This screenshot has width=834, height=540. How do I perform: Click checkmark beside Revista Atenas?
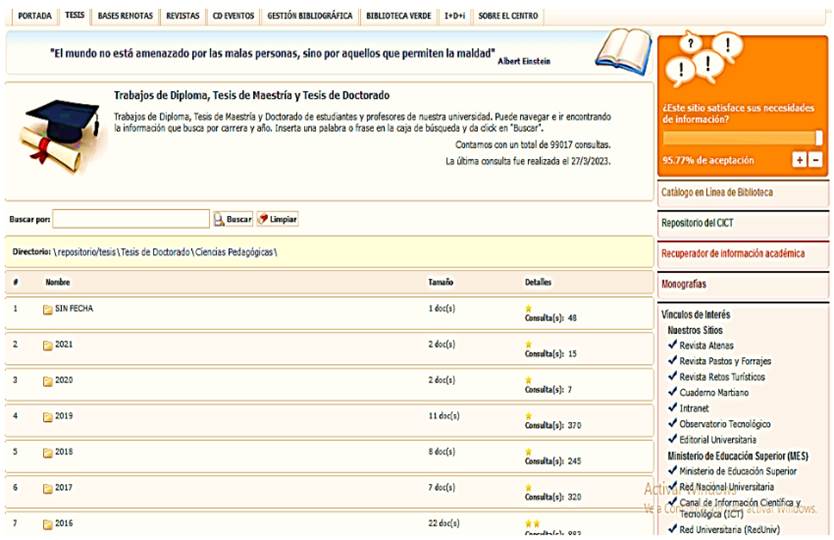[x=672, y=345]
